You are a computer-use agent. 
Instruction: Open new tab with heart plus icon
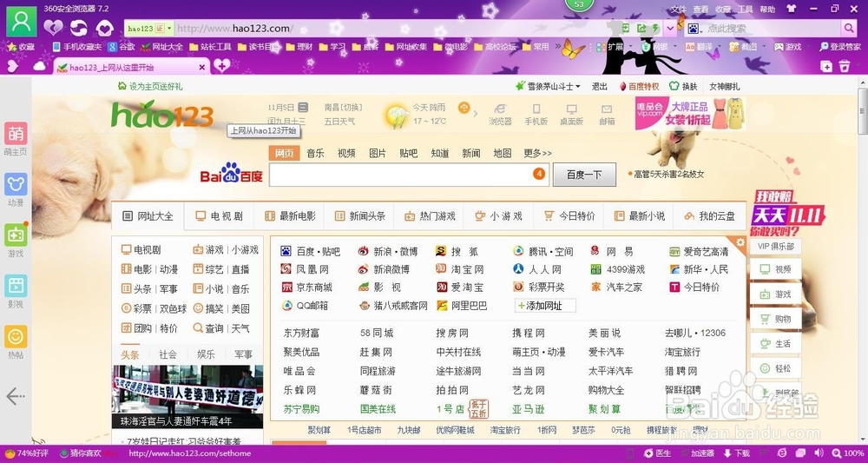(x=221, y=66)
